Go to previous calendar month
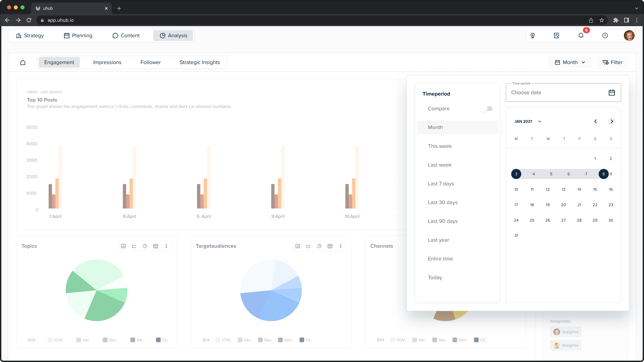The width and height of the screenshot is (644, 362). (x=595, y=121)
